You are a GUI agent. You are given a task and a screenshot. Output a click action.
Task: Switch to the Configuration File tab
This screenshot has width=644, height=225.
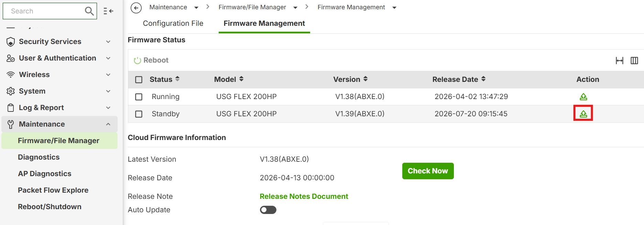click(x=173, y=23)
